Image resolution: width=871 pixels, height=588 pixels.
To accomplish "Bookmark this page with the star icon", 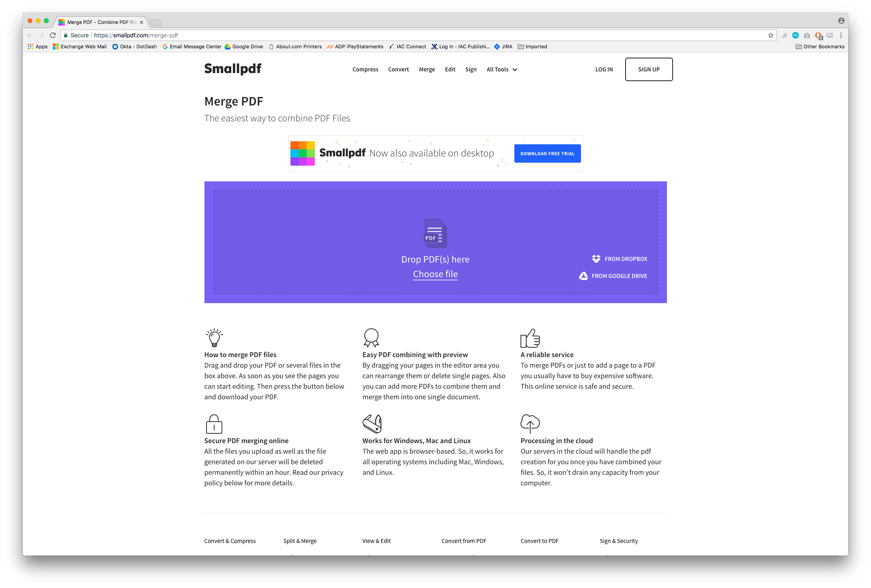I will coord(771,35).
